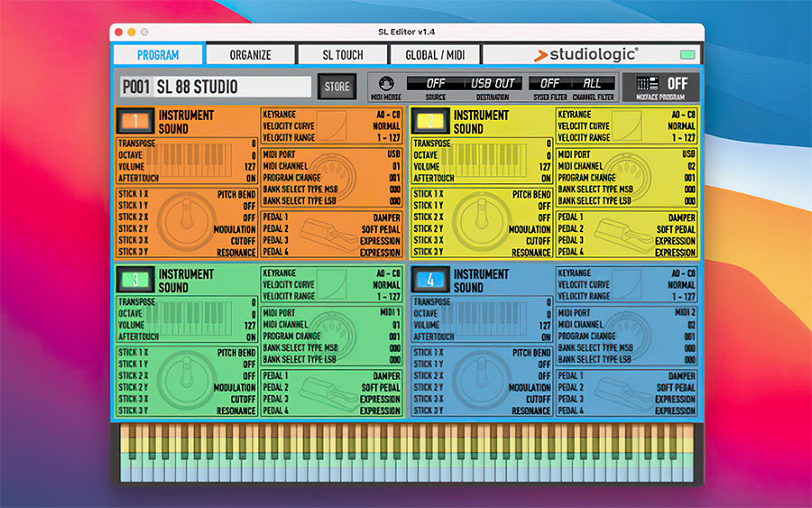
Task: Open zone 1 MIDI Port USB selector
Action: coord(394,153)
